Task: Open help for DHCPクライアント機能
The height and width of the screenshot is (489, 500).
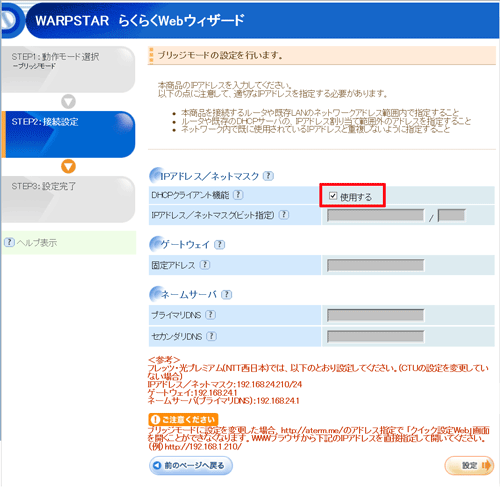Action: (x=238, y=195)
